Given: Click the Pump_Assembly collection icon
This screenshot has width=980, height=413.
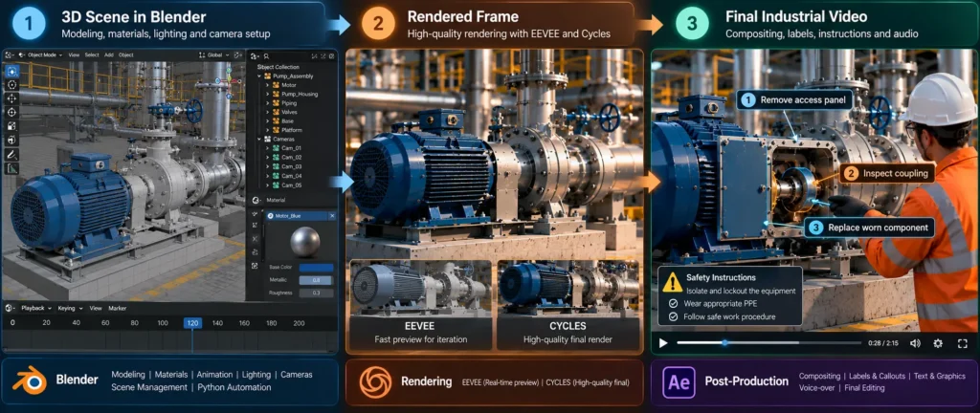Looking at the screenshot, I should (268, 76).
